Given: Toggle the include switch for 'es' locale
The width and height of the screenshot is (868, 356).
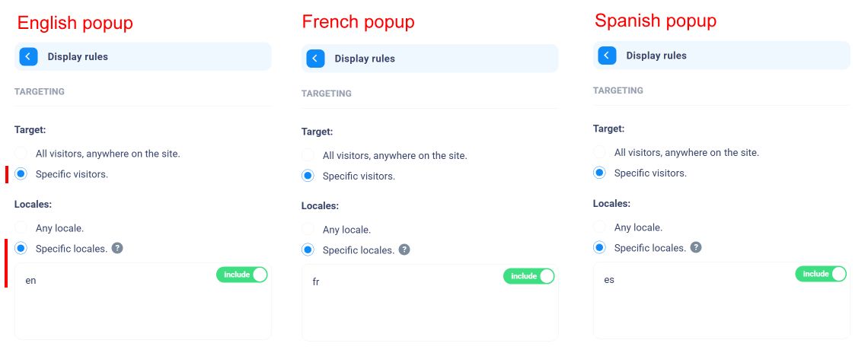Looking at the screenshot, I should pos(821,274).
